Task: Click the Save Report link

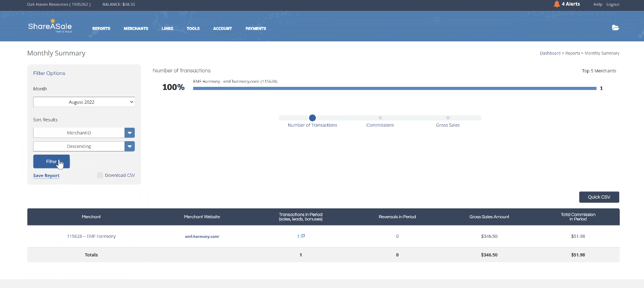Action: (x=46, y=176)
